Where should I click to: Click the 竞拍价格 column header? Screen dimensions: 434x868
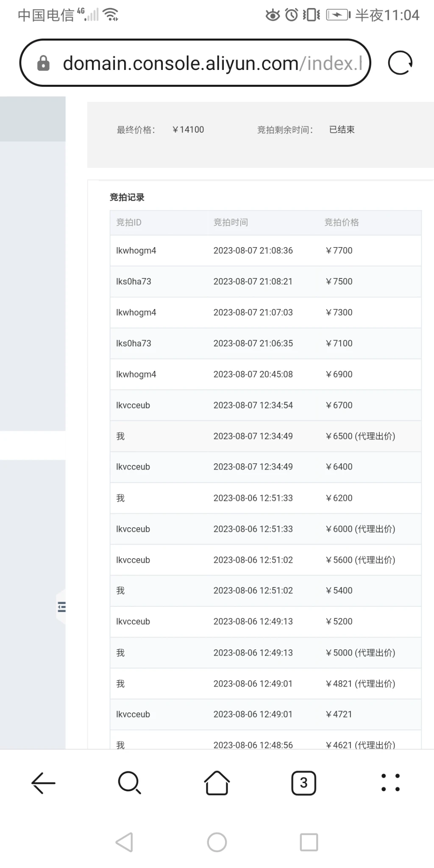coord(341,223)
